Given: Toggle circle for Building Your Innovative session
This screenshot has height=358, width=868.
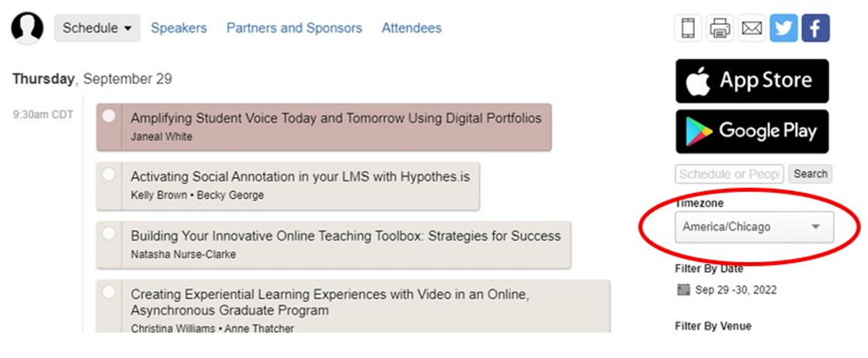Looking at the screenshot, I should point(109,233).
